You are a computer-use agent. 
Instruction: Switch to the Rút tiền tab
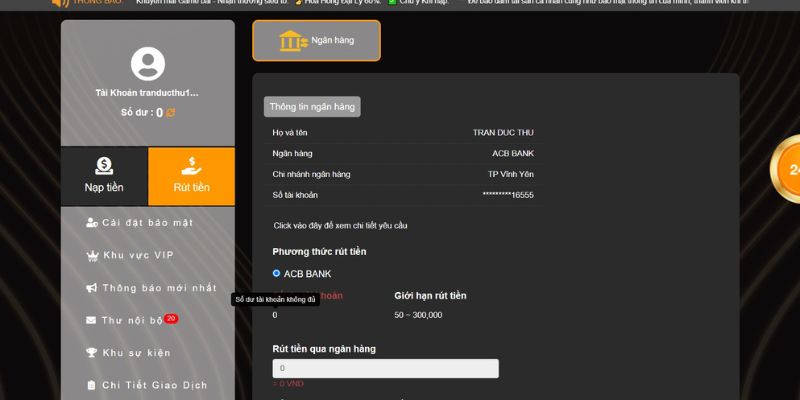pos(191,176)
